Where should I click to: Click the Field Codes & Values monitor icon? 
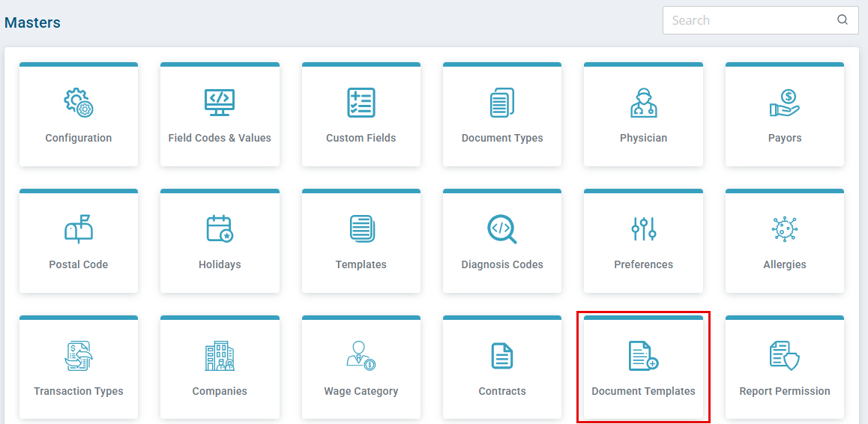220,103
